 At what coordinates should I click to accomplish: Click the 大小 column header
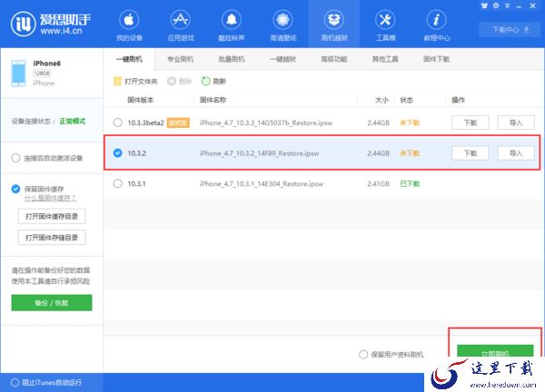click(x=381, y=100)
